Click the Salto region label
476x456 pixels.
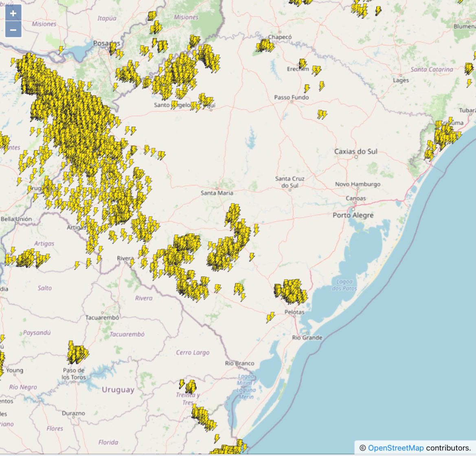[45, 288]
